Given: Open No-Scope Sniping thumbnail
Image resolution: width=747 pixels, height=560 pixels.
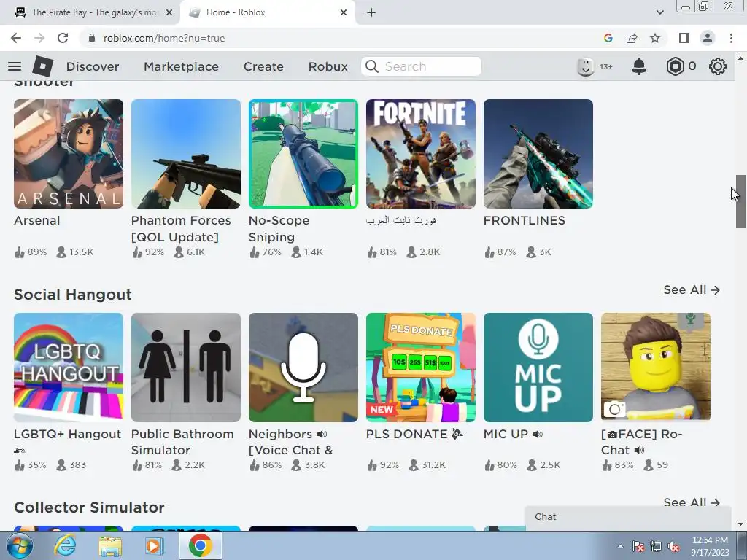Looking at the screenshot, I should [303, 154].
